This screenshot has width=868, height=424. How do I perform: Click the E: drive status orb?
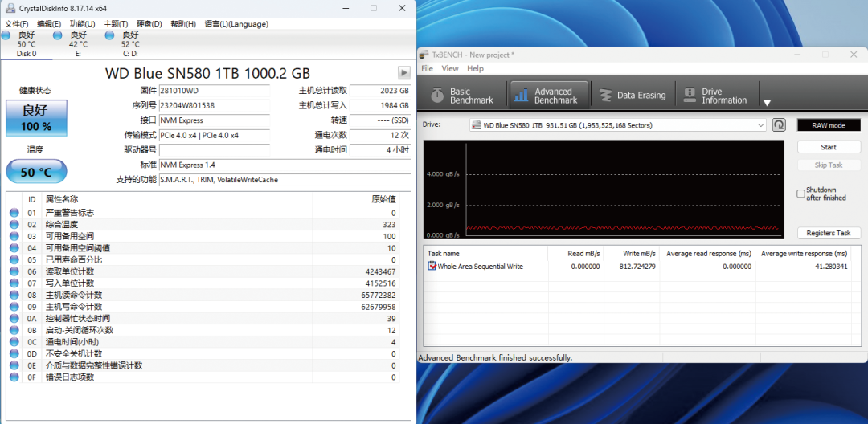point(58,35)
